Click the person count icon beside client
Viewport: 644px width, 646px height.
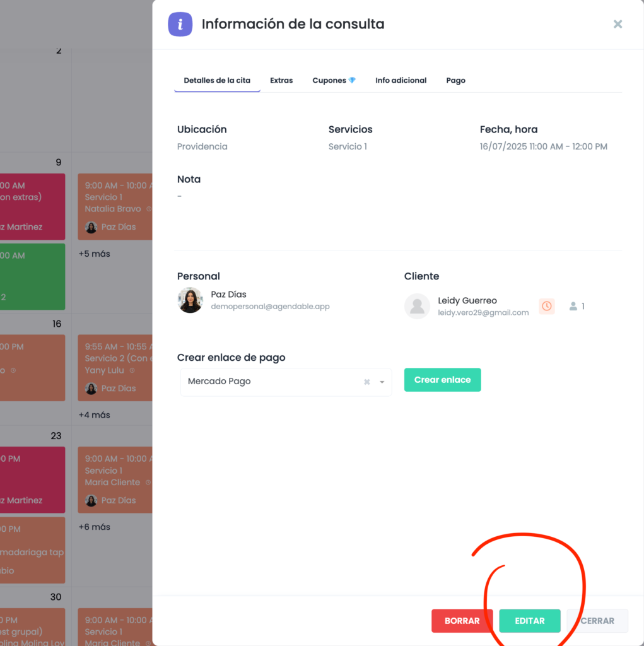(x=573, y=306)
